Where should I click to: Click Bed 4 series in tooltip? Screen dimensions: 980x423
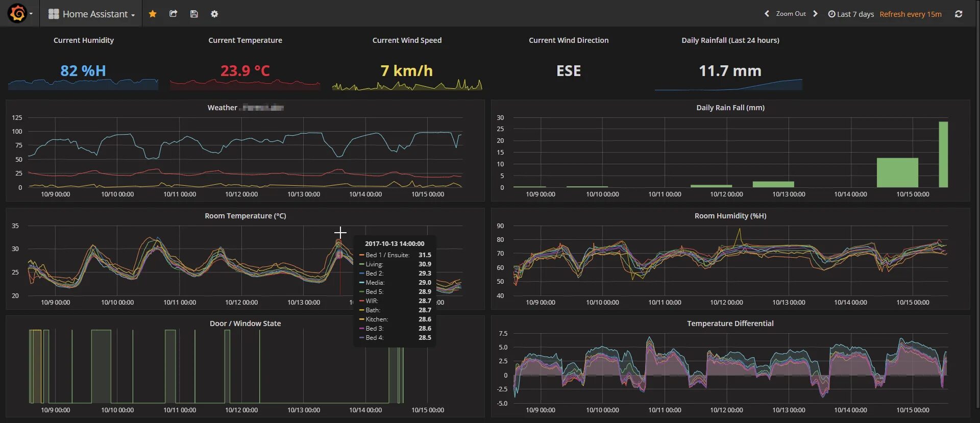395,338
